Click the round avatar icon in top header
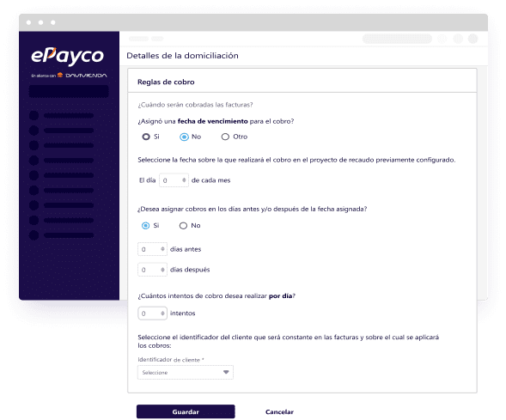 pos(473,39)
